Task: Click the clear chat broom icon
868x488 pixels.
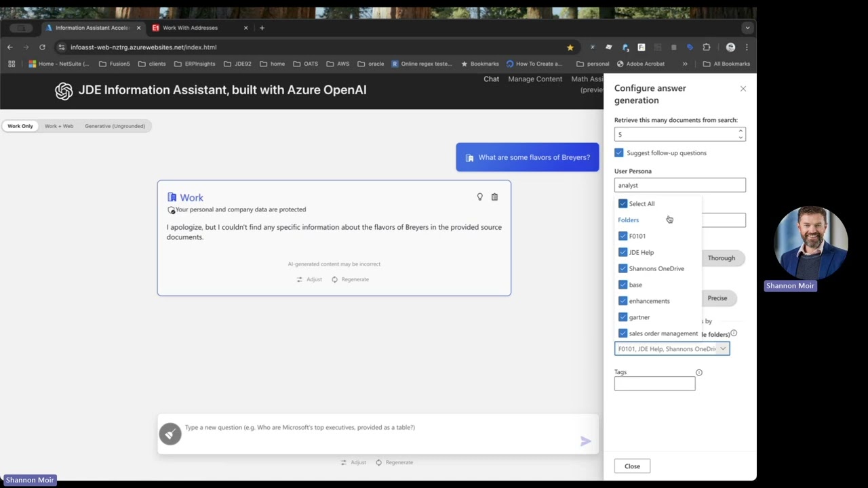Action: click(170, 434)
